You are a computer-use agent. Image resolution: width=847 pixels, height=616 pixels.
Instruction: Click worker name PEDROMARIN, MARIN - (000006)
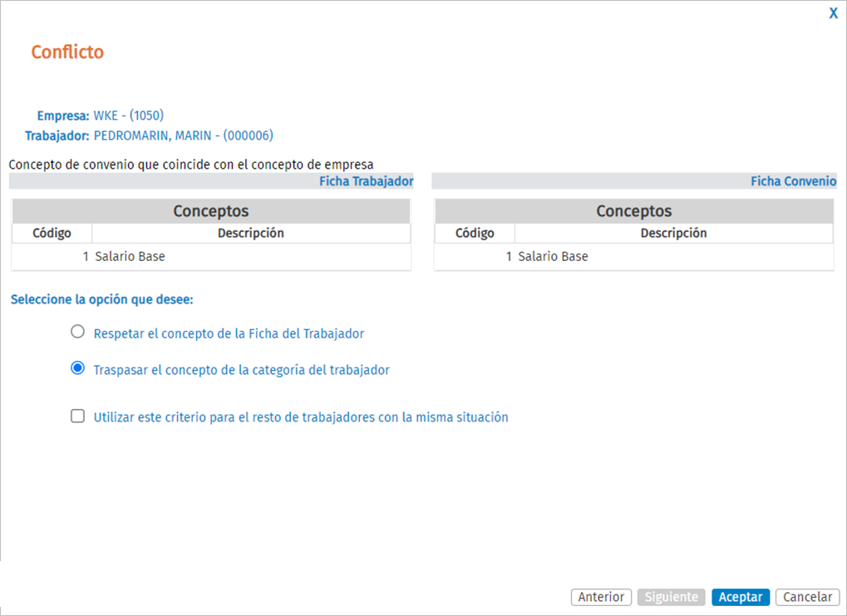pos(184,136)
